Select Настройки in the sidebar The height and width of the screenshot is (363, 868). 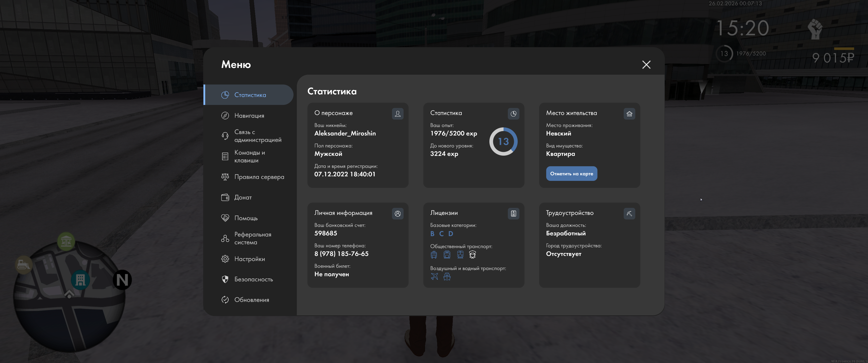[x=249, y=259]
